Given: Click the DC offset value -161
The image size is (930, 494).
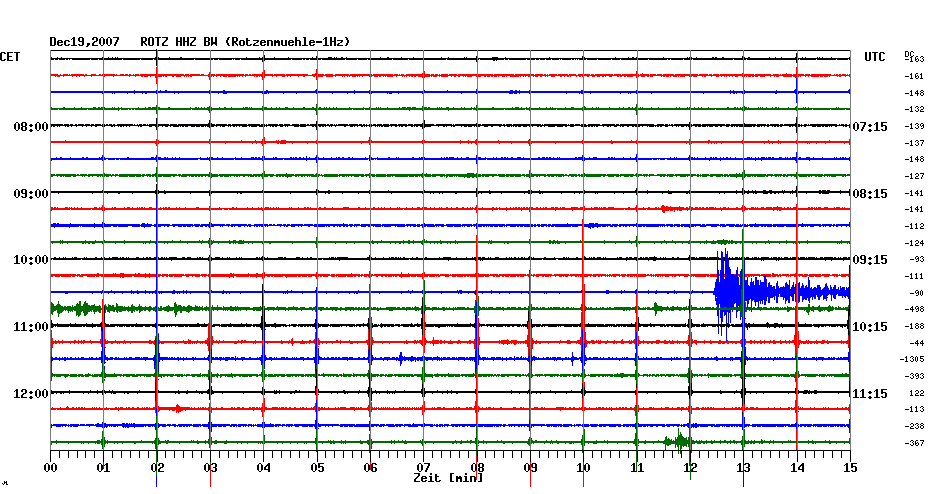Looking at the screenshot, I should (x=914, y=77).
